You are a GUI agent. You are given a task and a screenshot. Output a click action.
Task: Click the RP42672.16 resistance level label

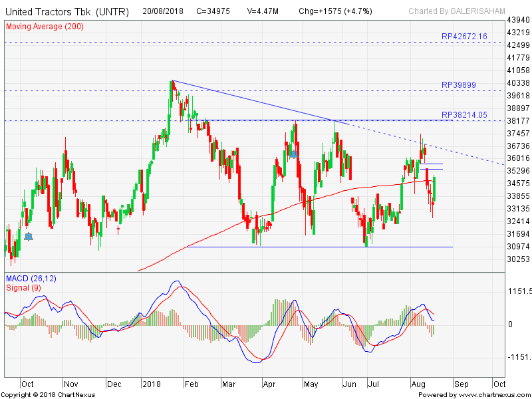click(464, 37)
